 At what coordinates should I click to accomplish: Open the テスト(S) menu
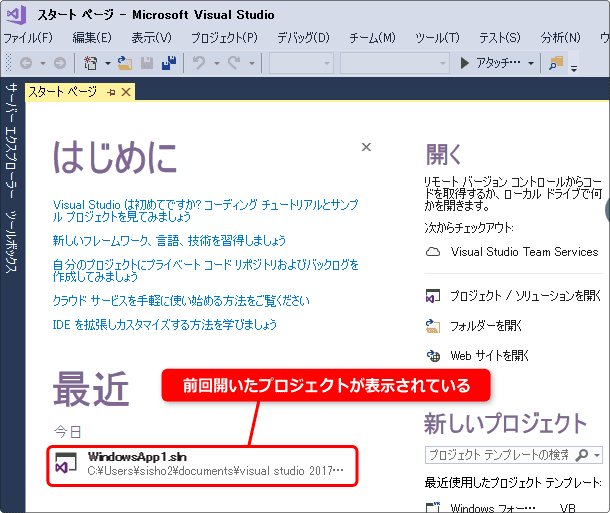click(x=500, y=38)
